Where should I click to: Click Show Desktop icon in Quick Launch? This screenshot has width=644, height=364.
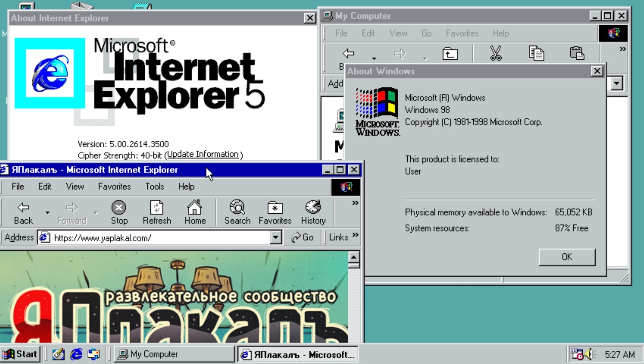(x=58, y=354)
